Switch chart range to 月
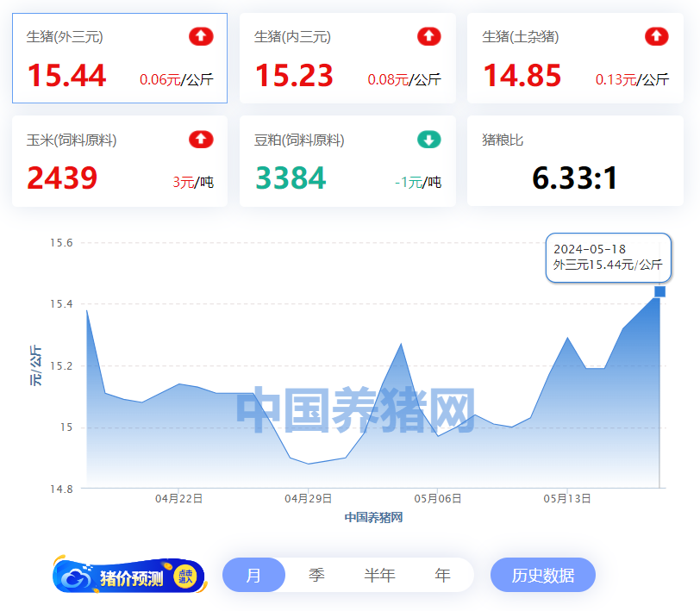The image size is (700, 611). click(x=253, y=575)
